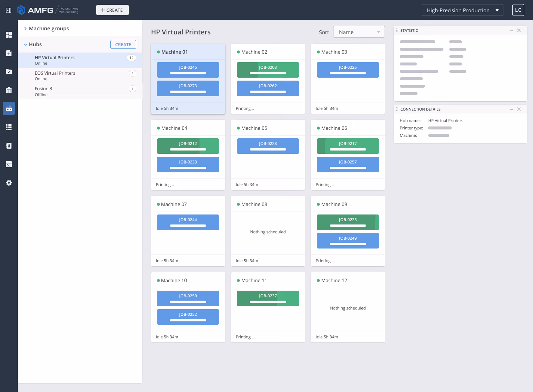The width and height of the screenshot is (533, 392).
Task: Select the Machine 06 card header
Action: pos(348,128)
